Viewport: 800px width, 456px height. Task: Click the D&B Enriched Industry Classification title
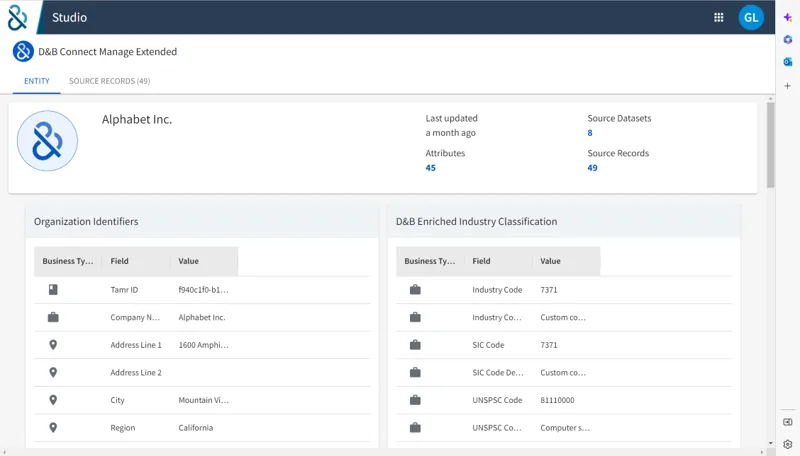477,221
